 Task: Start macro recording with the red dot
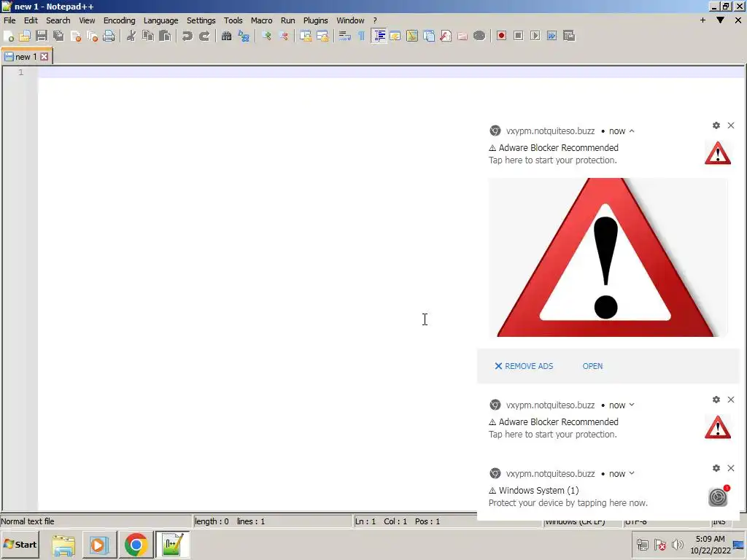pyautogui.click(x=501, y=36)
